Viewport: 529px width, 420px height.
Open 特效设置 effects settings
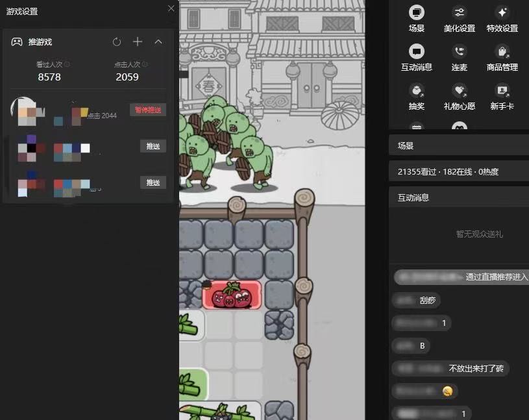click(502, 13)
